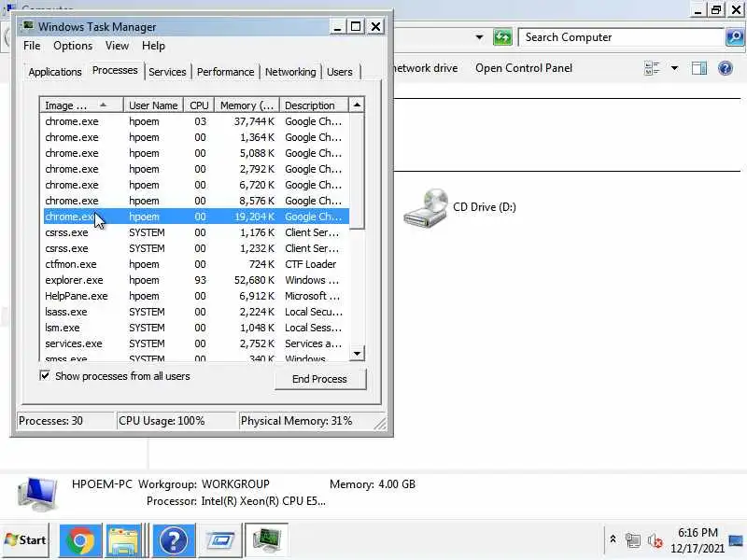Click the network tray icon
Screen dimensions: 747x560
tap(633, 540)
